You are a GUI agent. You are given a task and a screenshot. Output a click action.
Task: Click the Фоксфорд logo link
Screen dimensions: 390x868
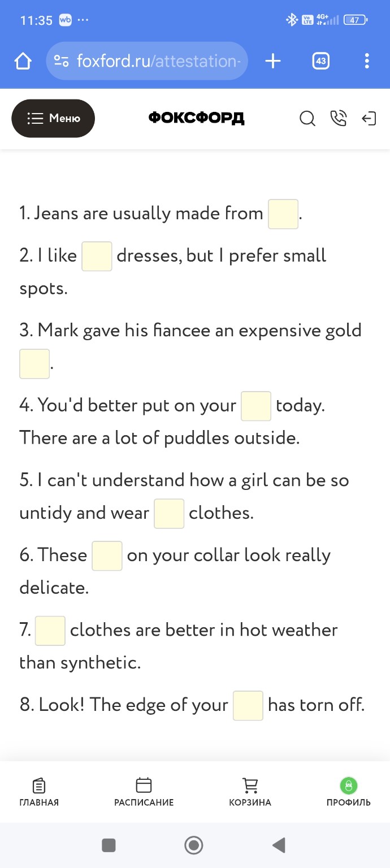196,118
